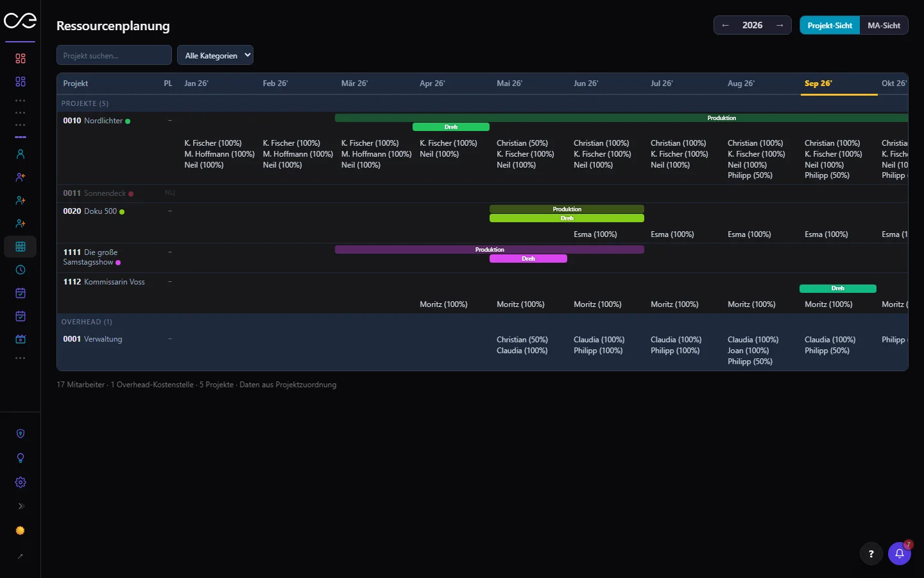Click the magenta Dreh bar of Samstagsshow
The height and width of the screenshot is (578, 924).
click(x=528, y=259)
